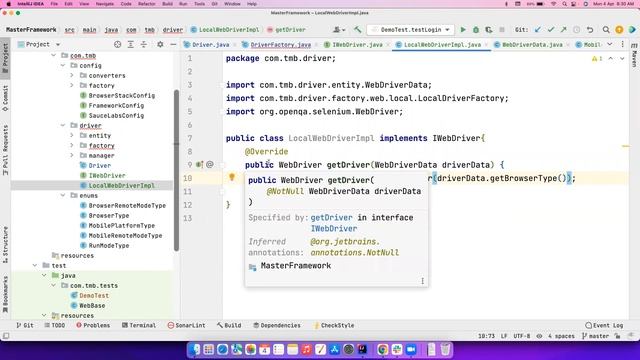Open the DemoTest.testLogin run configuration dropdown

411,30
